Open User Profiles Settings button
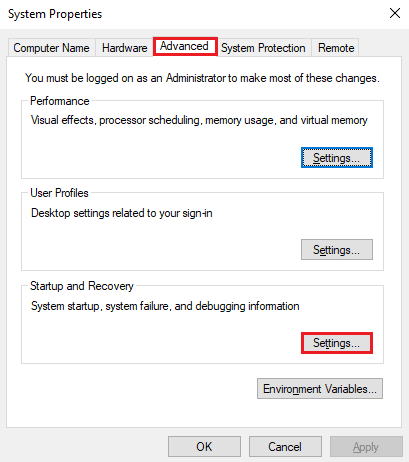The image size is (409, 462). tap(337, 249)
